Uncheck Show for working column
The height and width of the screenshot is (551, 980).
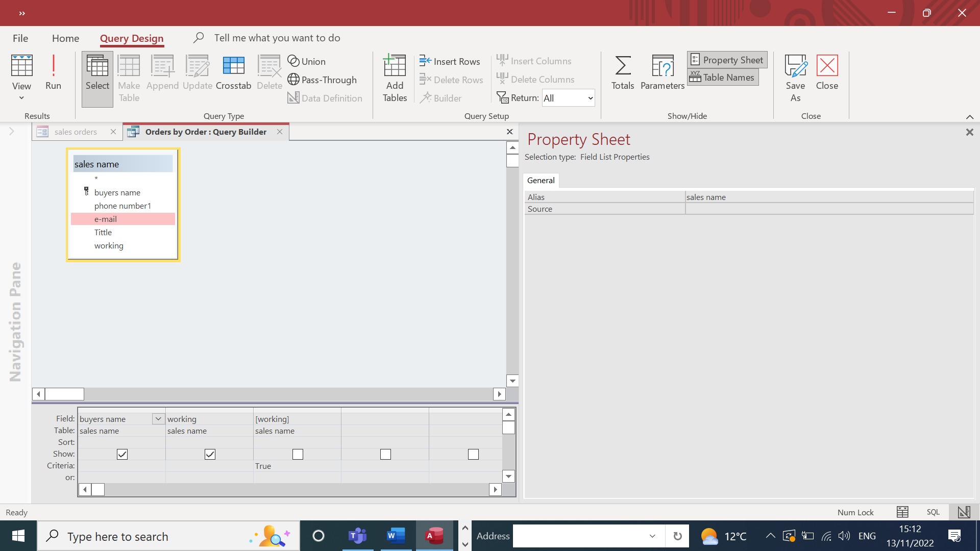click(x=210, y=454)
